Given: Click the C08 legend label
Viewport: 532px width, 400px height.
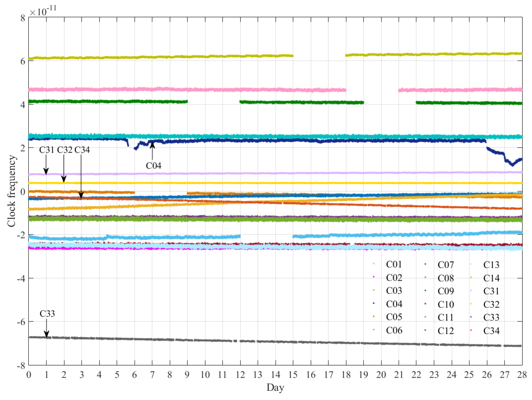Looking at the screenshot, I should pyautogui.click(x=446, y=278).
